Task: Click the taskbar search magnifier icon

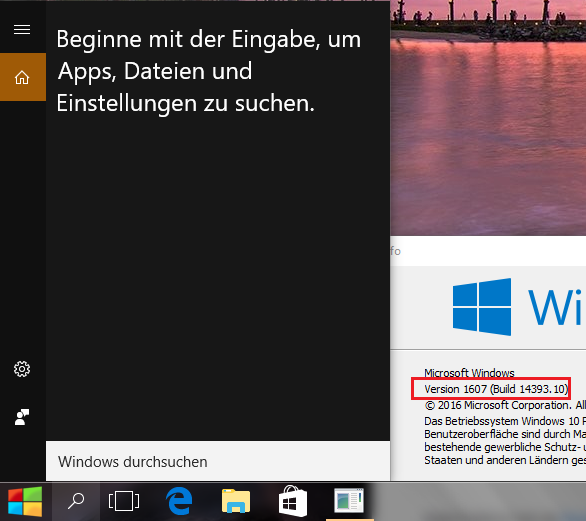Action: 76,502
